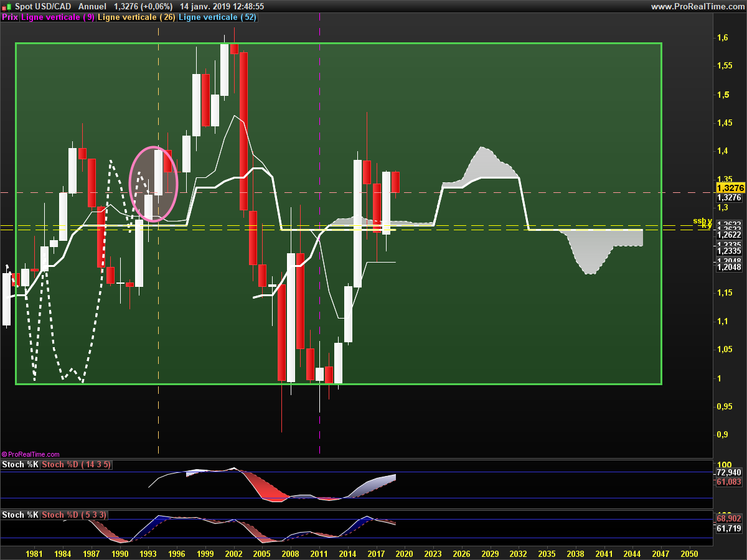Image resolution: width=747 pixels, height=560 pixels.
Task: Click the 1,2622 price tag on the axis
Action: click(730, 235)
